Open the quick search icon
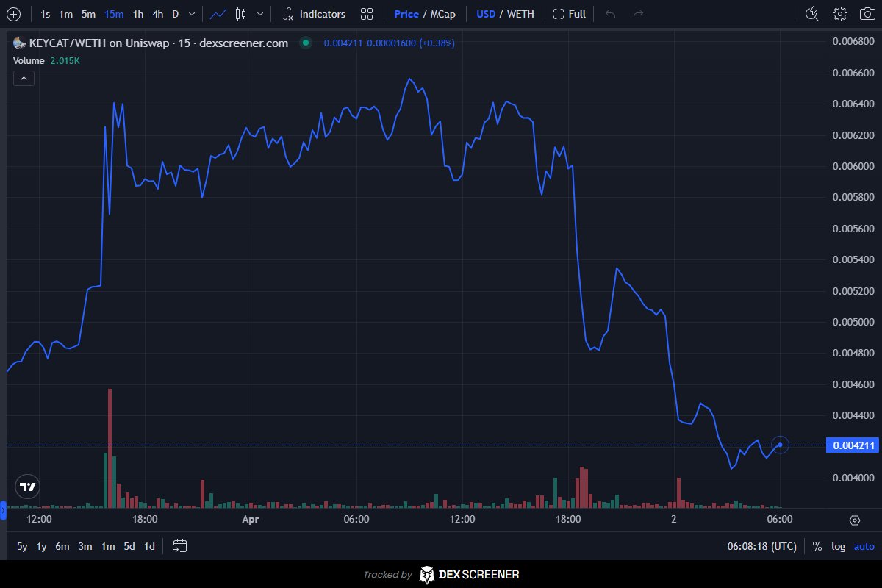The image size is (882, 588). coord(812,14)
